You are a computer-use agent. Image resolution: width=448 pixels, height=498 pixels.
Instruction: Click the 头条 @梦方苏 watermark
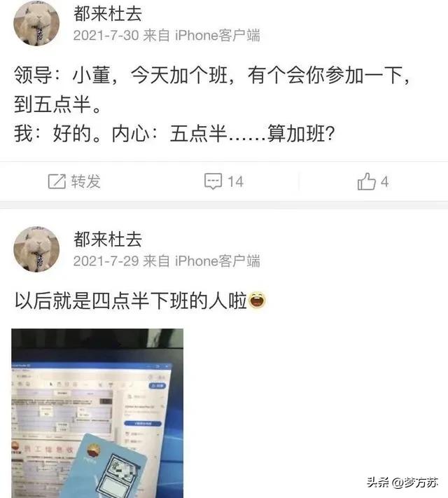[402, 483]
